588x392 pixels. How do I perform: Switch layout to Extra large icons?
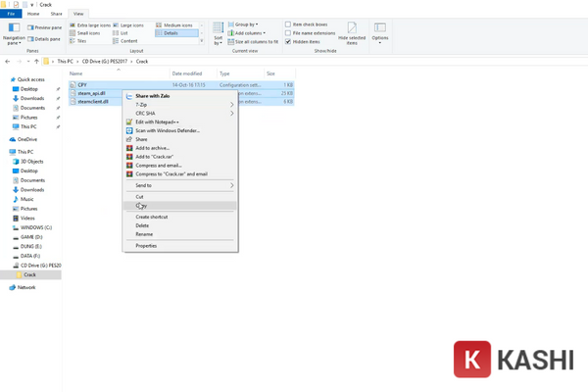[90, 25]
